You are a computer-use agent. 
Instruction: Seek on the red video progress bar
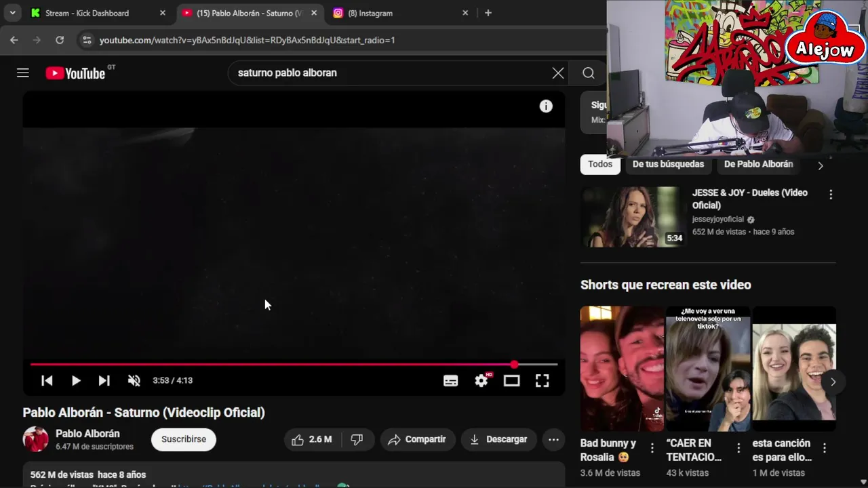pos(294,365)
